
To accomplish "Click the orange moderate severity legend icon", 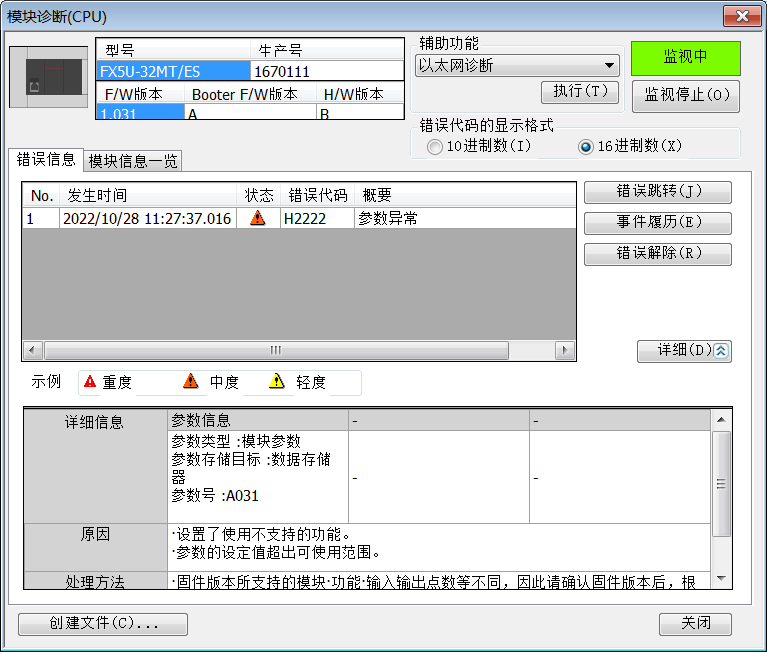I will 190,382.
